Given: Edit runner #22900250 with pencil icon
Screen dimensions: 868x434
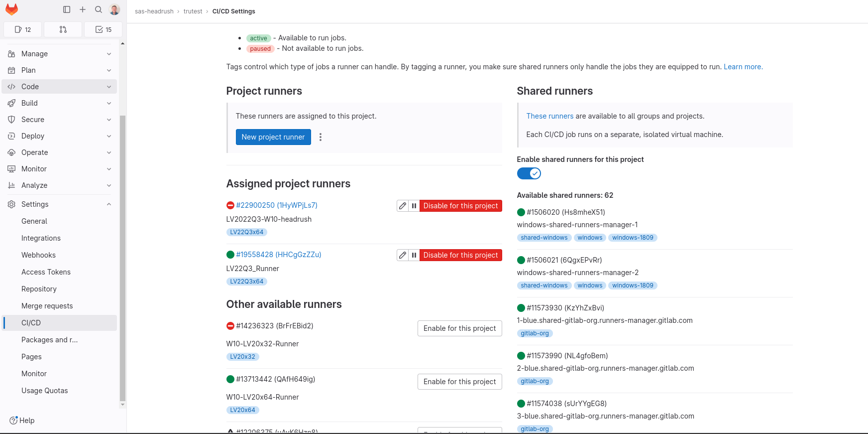Looking at the screenshot, I should pyautogui.click(x=403, y=206).
